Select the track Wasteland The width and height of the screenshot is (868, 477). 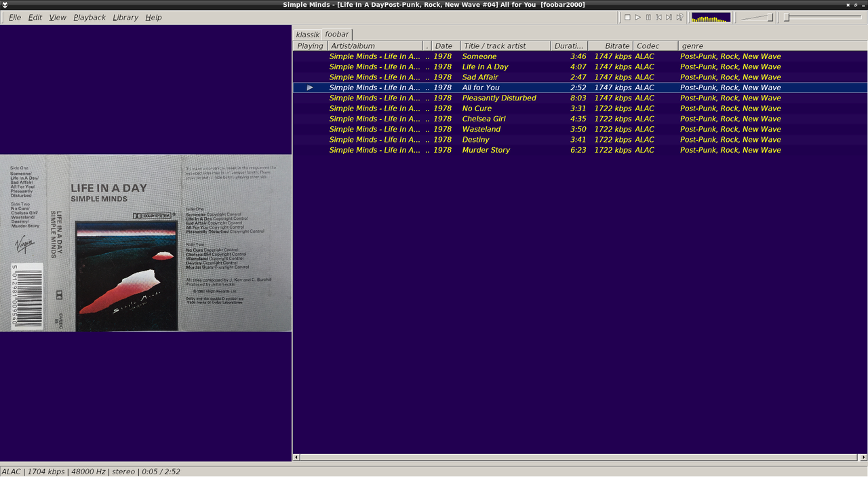coord(580,129)
